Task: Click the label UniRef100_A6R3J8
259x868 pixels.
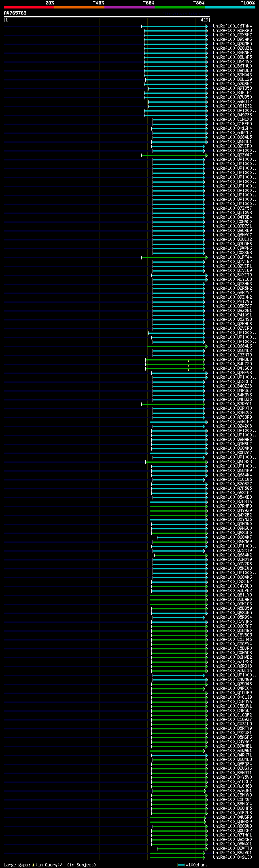Action: (232, 666)
